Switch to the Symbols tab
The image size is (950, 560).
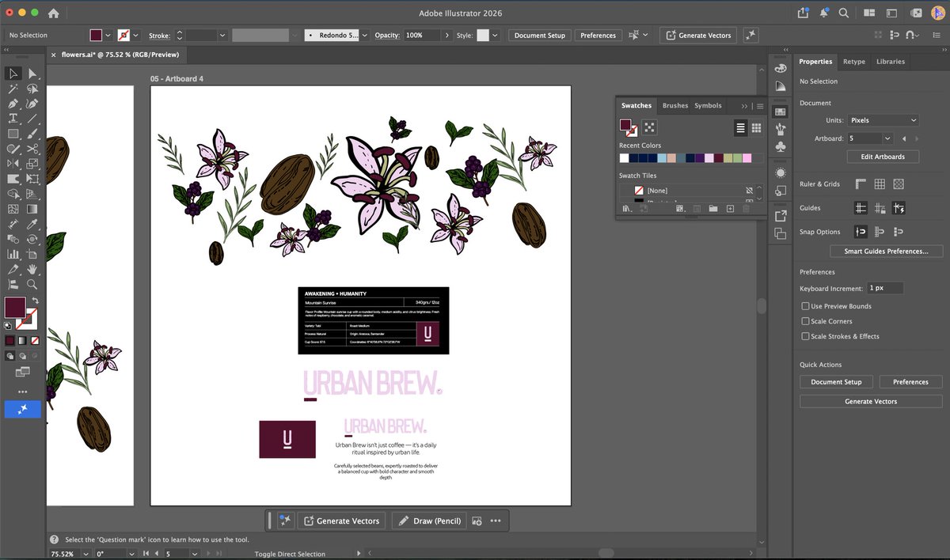click(708, 105)
